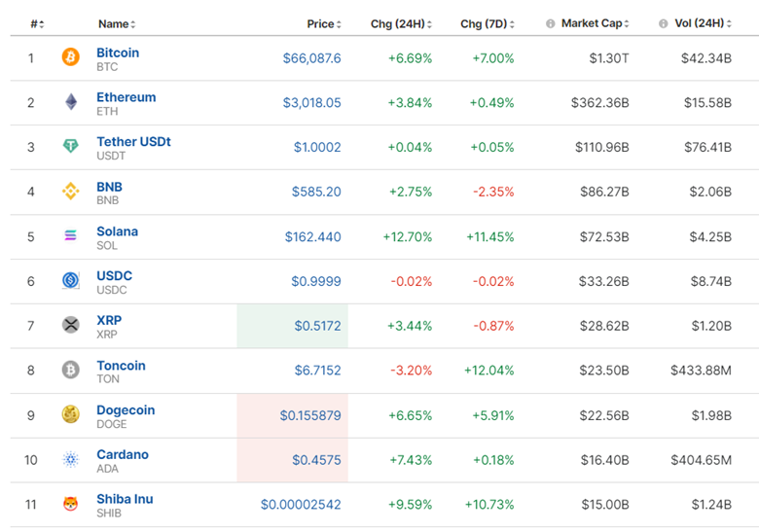Sort table by Name column
This screenshot has width=759, height=532.
pos(117,23)
